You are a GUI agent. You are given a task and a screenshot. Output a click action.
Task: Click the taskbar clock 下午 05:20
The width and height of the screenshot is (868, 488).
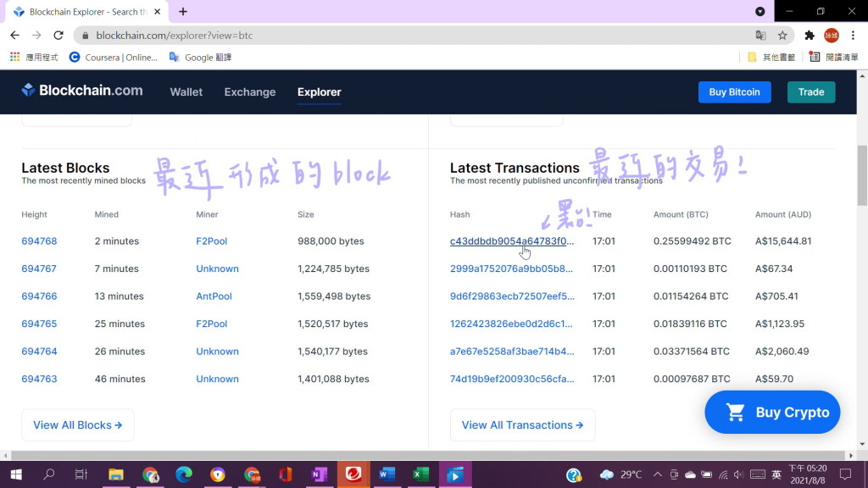808,474
